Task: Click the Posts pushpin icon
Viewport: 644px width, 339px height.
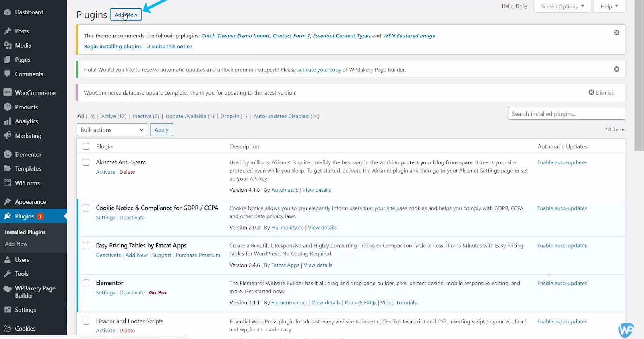Action: pyautogui.click(x=7, y=31)
